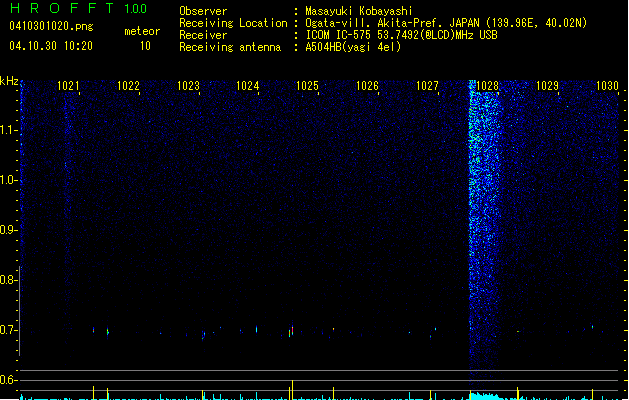Click the kHz axis unit label
The image size is (629, 400).
pyautogui.click(x=9, y=81)
